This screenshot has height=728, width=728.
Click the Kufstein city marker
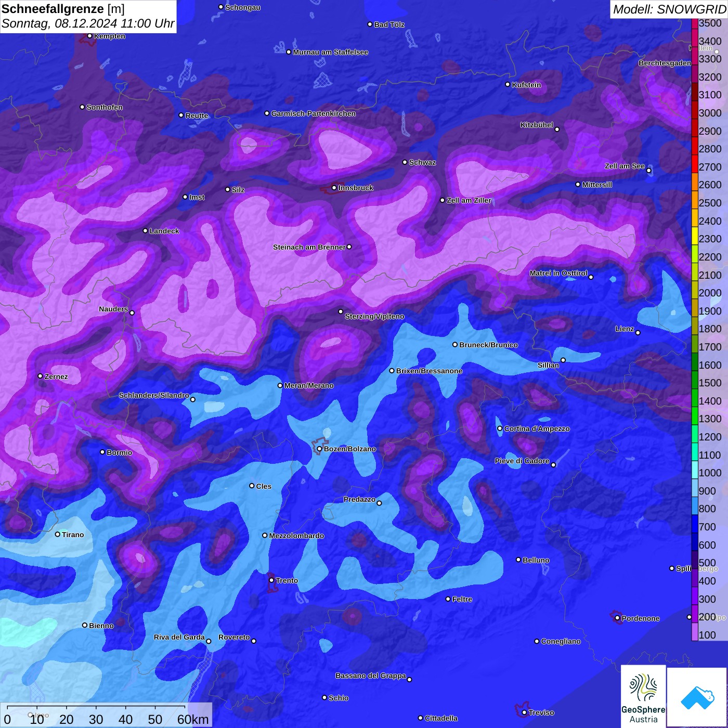click(508, 84)
